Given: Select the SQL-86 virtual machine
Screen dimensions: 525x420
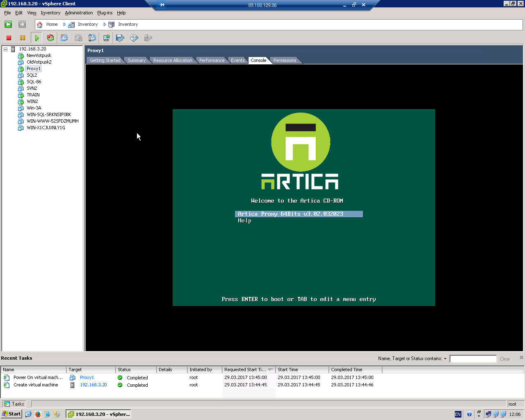Looking at the screenshot, I should (34, 82).
